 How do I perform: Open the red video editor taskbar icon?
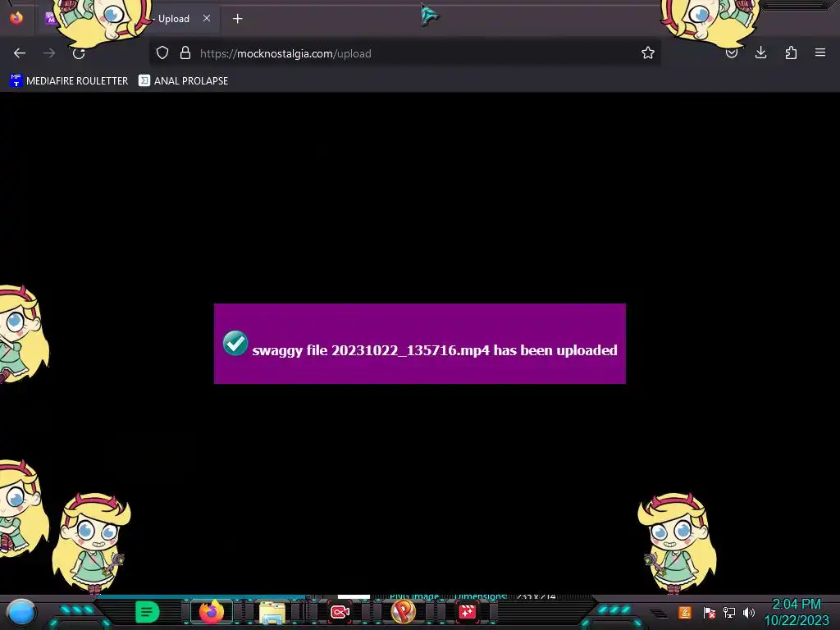tap(467, 612)
